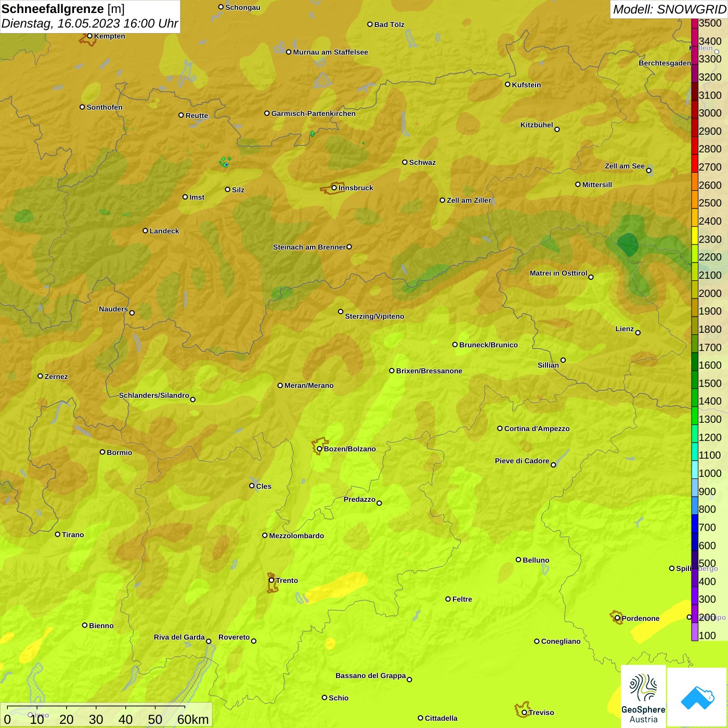The height and width of the screenshot is (728, 728).
Task: Click the Imst label
Action: (x=197, y=197)
